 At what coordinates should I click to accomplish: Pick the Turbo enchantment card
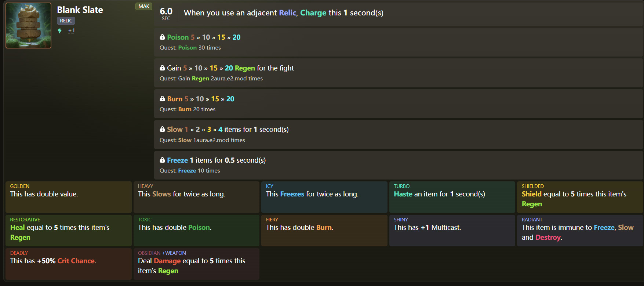tap(452, 197)
